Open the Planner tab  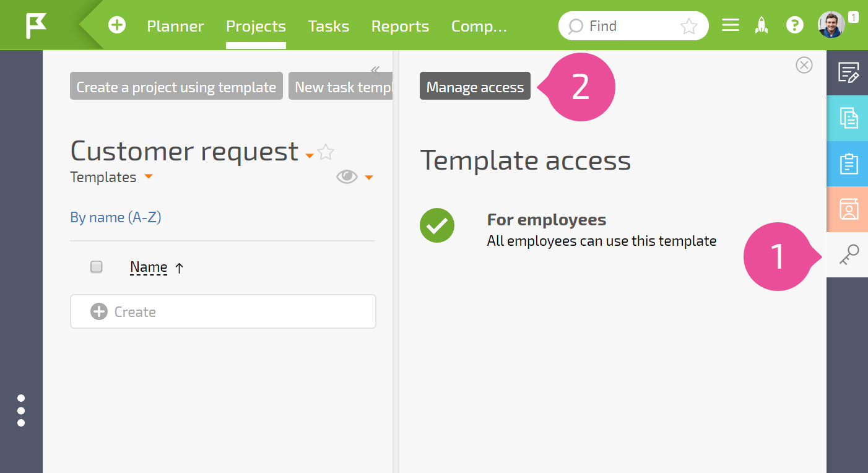click(x=175, y=26)
